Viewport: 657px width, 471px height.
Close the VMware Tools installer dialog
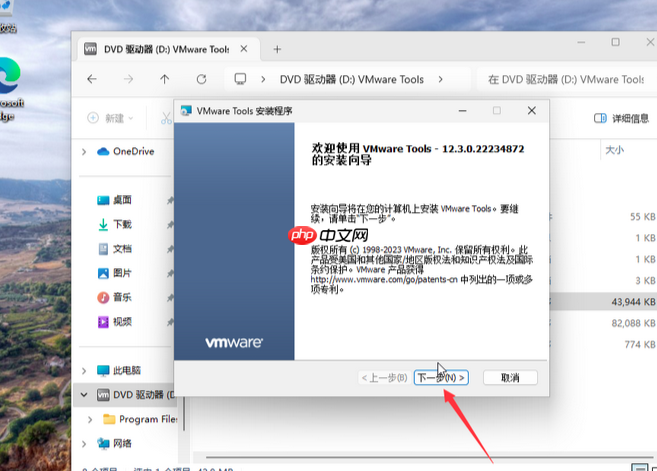[532, 111]
